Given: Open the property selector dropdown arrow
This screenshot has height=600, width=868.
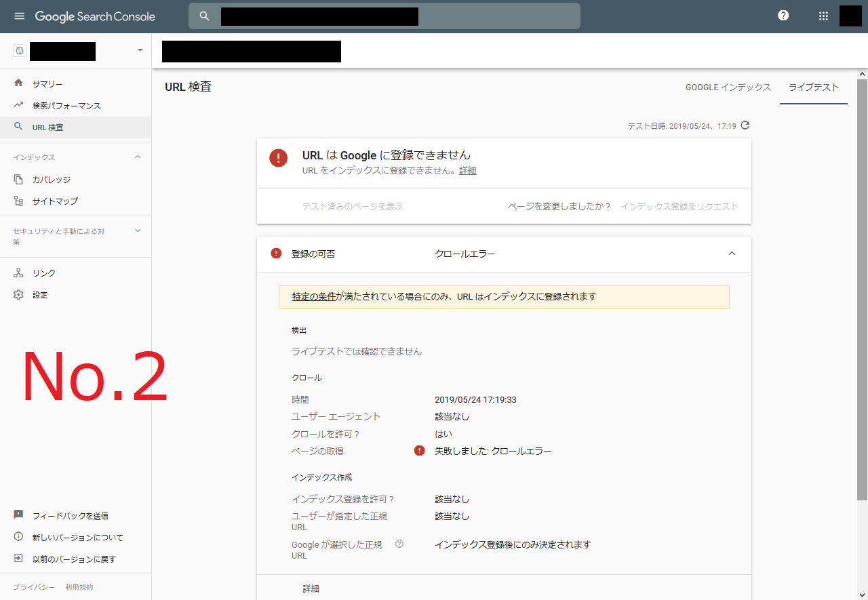Looking at the screenshot, I should tap(140, 51).
